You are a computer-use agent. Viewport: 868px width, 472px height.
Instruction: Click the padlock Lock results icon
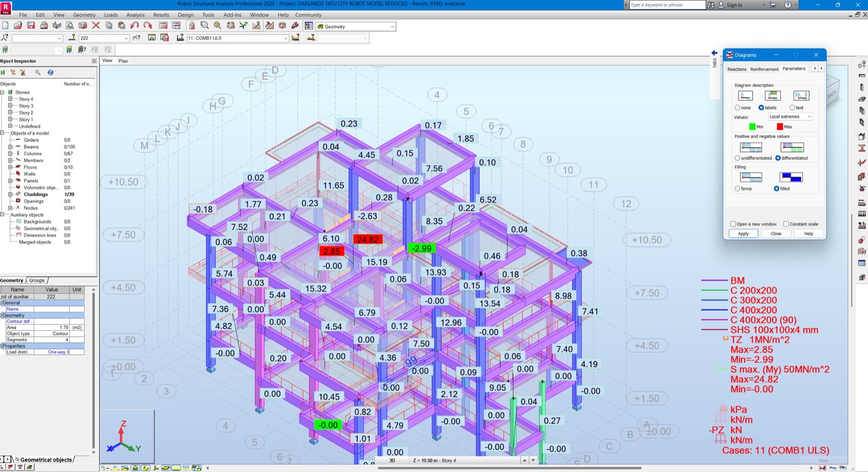point(192,26)
